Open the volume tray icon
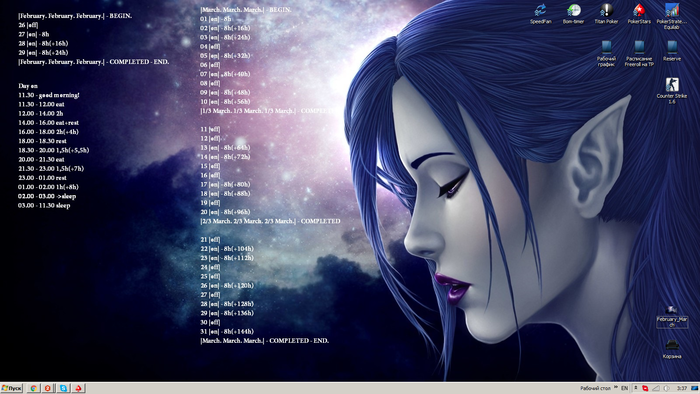The width and height of the screenshot is (700, 394). [667, 389]
